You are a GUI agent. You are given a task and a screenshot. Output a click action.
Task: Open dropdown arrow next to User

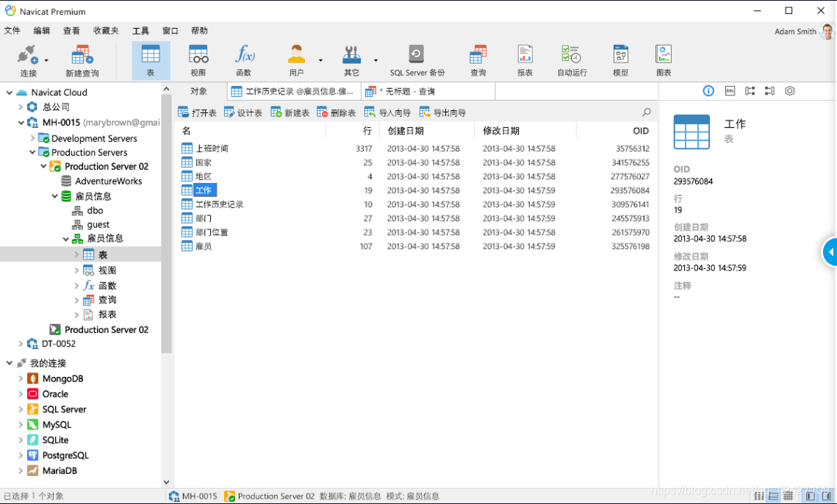pos(320,60)
